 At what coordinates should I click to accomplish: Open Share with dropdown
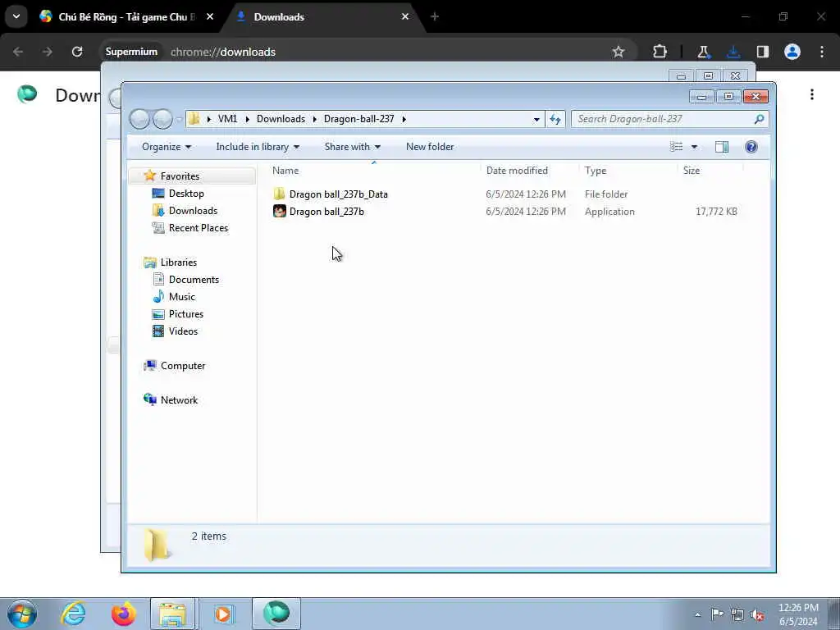(x=353, y=147)
